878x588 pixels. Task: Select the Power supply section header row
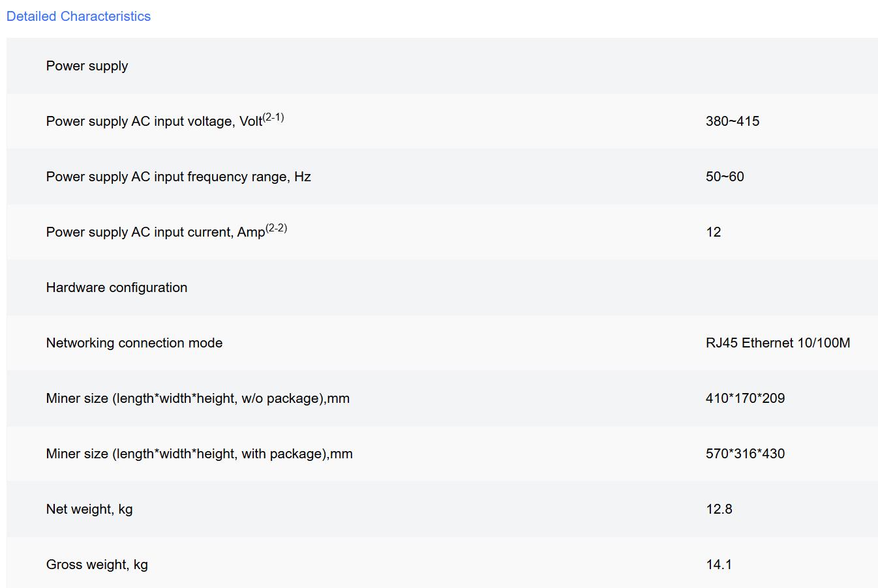coord(87,66)
